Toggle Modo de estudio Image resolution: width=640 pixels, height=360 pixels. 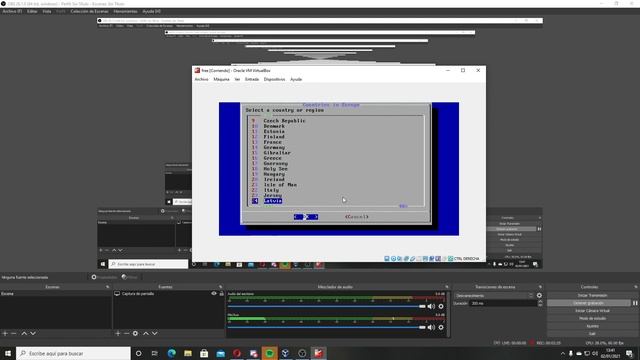[592, 318]
